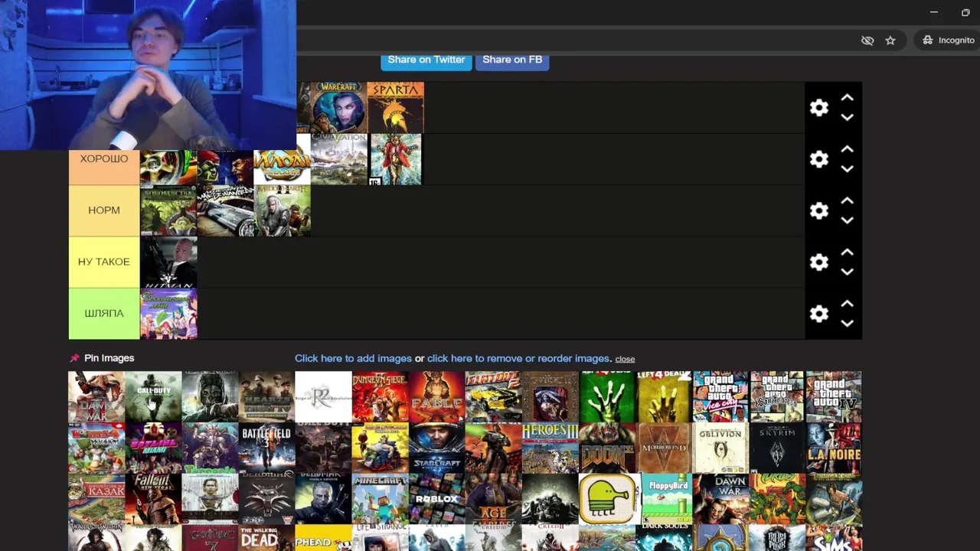This screenshot has height=551, width=980.
Task: Click the crossed-out eye icon in address bar
Action: 867,41
